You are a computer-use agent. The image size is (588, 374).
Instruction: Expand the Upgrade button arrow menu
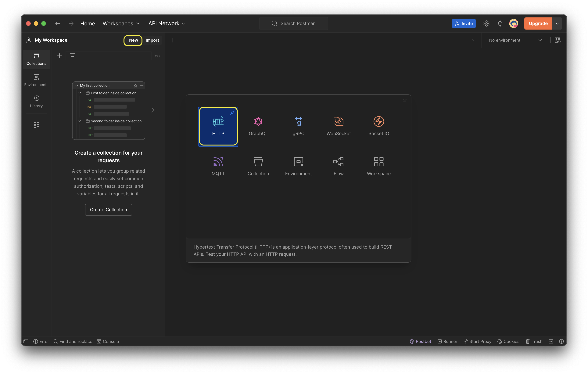click(x=557, y=23)
